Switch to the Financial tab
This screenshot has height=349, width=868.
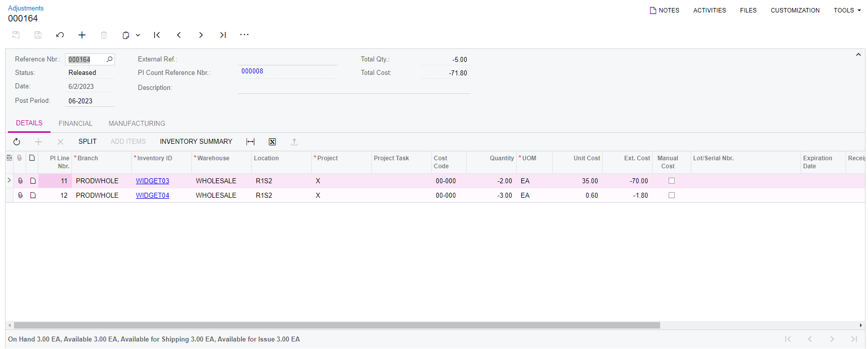tap(75, 123)
